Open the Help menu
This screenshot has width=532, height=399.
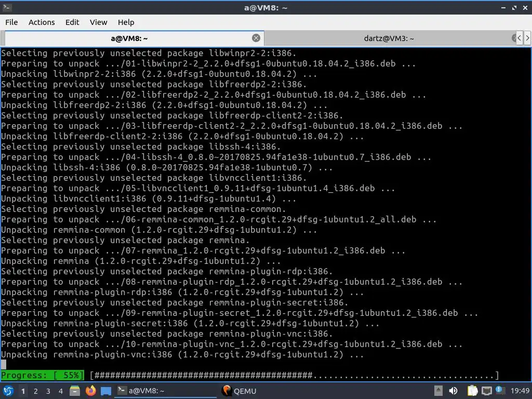[x=126, y=22]
